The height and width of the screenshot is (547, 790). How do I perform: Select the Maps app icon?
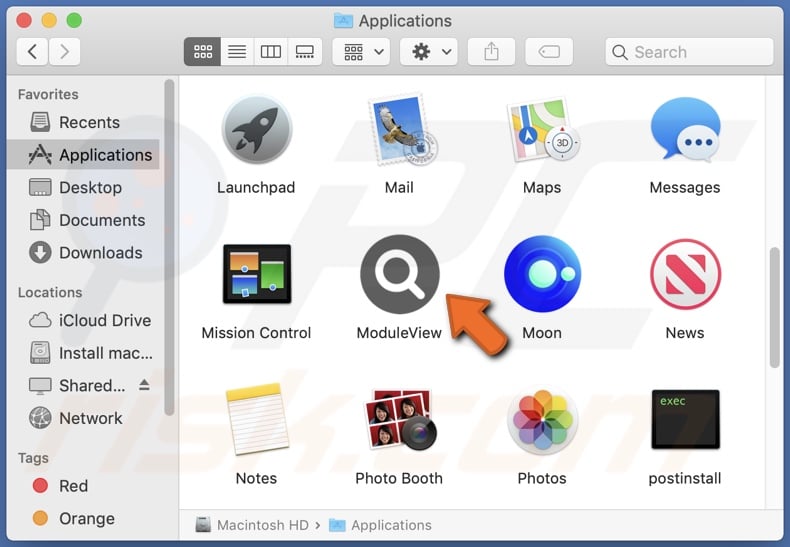[x=543, y=130]
